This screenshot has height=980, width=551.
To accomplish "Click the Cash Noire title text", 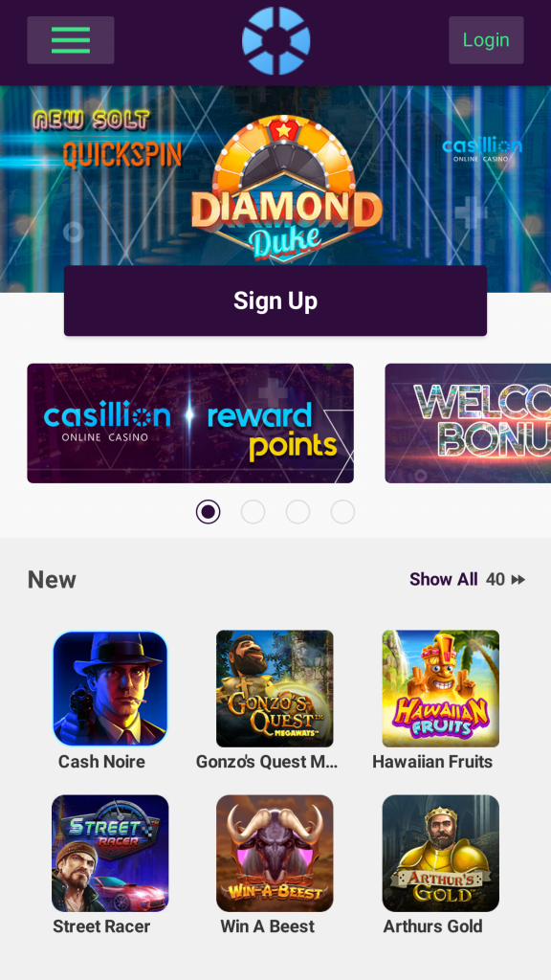I will 101,762.
